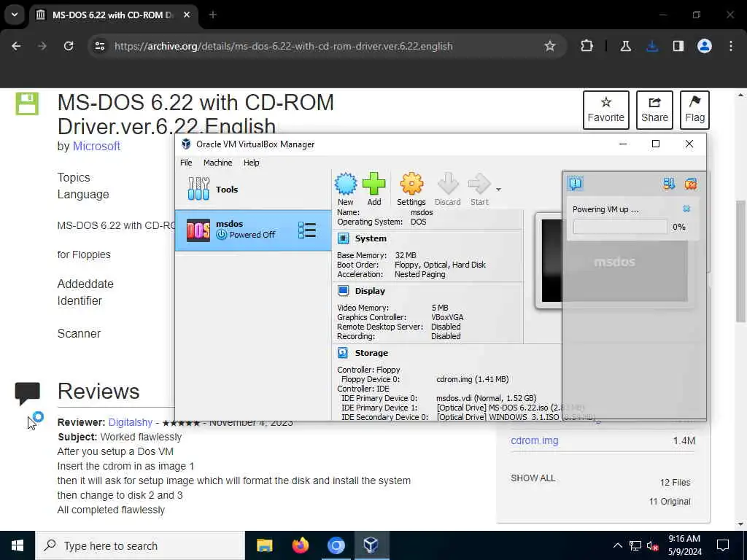This screenshot has width=747, height=560.
Task: Open the File menu in VirtualBox
Action: pos(186,163)
